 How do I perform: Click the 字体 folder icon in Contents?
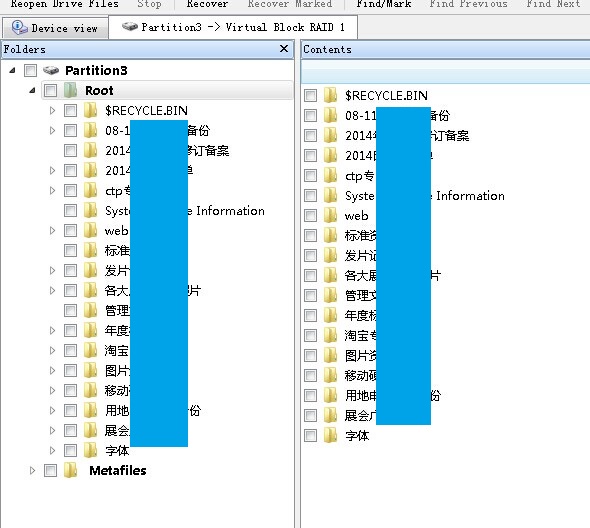pyautogui.click(x=330, y=435)
